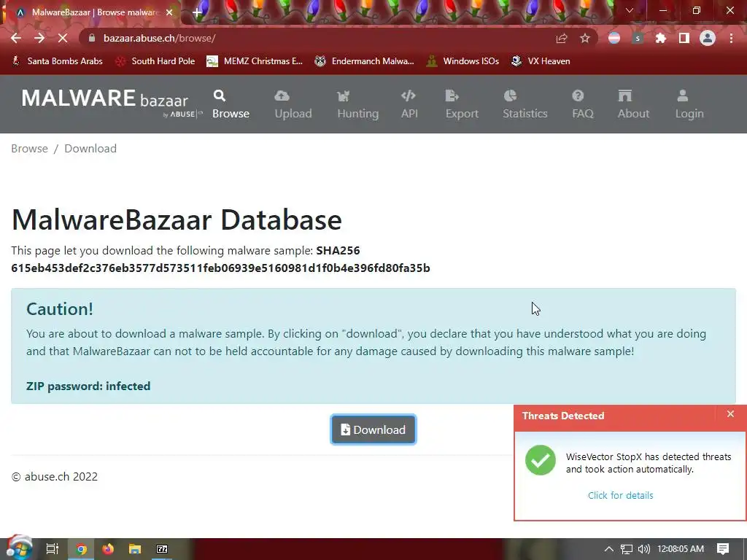This screenshot has height=560, width=747.
Task: Open the About menu item
Action: pos(633,104)
